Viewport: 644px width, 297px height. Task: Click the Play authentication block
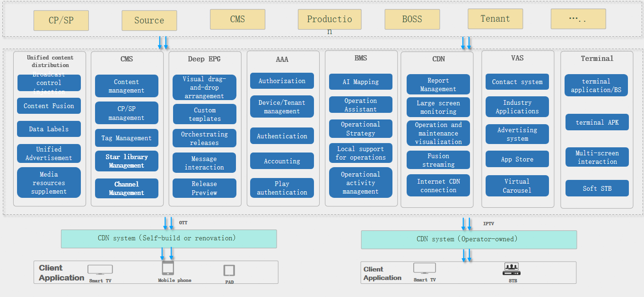(x=282, y=188)
